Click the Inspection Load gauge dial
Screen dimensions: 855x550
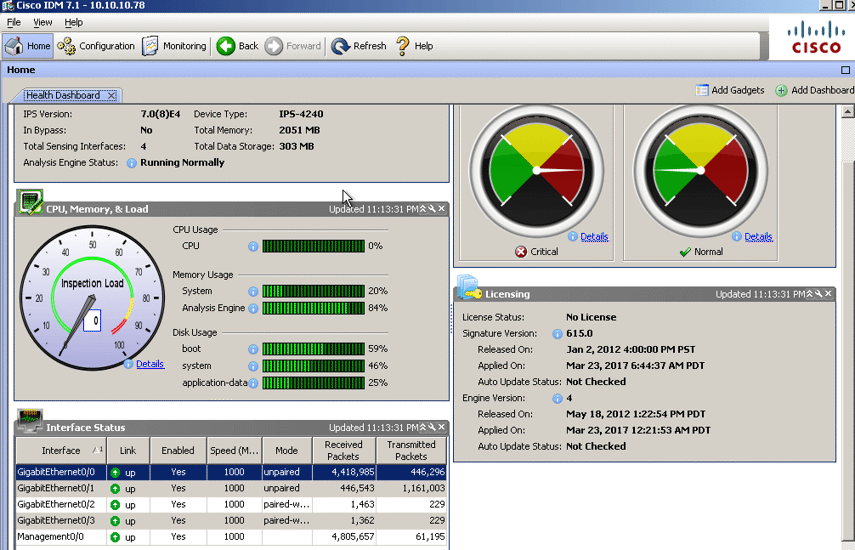[92, 298]
